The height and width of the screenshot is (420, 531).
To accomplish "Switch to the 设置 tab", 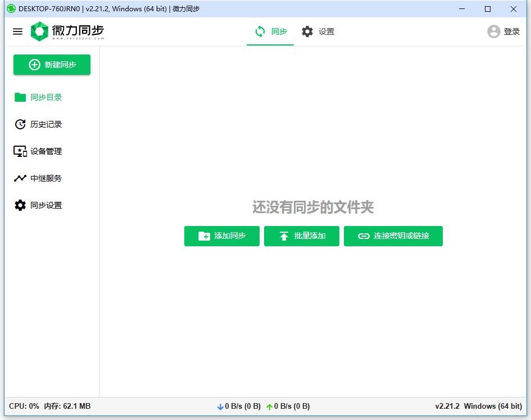I will (x=318, y=31).
